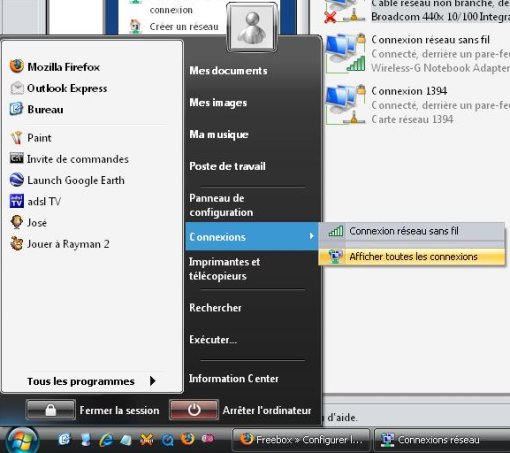Launch Google Earth from start menu
This screenshot has height=453, width=510.
[x=67, y=180]
